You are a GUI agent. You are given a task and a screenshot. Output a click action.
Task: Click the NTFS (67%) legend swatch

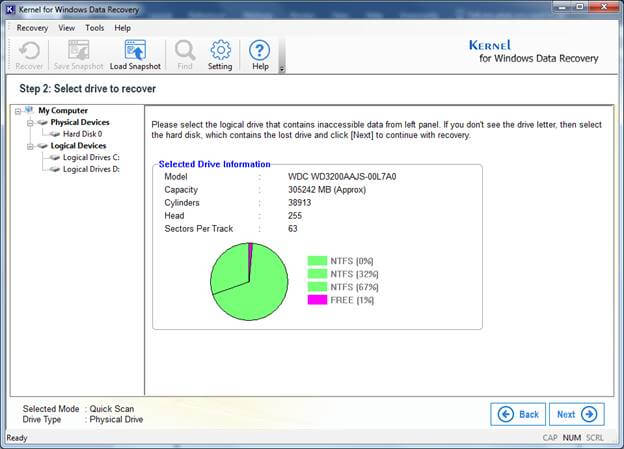pyautogui.click(x=317, y=287)
